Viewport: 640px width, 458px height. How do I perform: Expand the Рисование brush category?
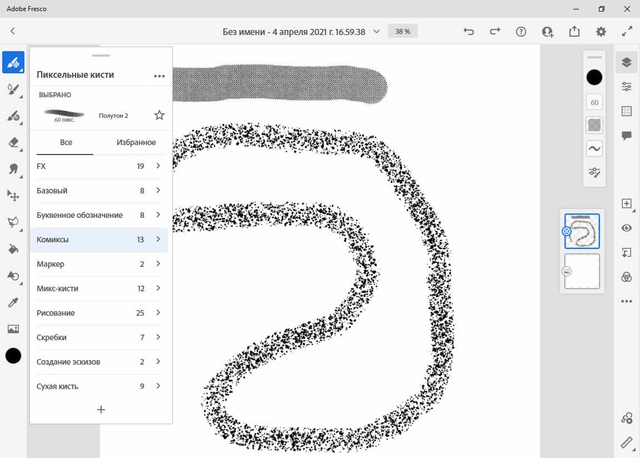coord(99,313)
